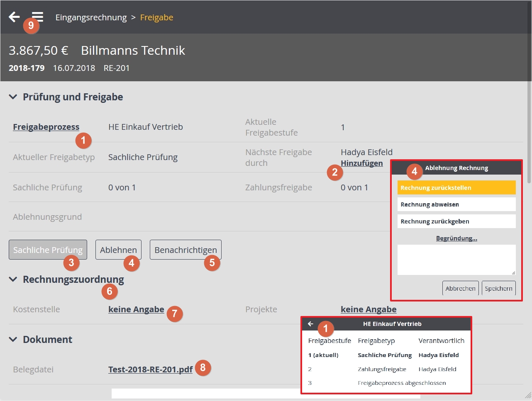Select Rechnung zurückgeben option
This screenshot has height=401, width=532.
[456, 221]
